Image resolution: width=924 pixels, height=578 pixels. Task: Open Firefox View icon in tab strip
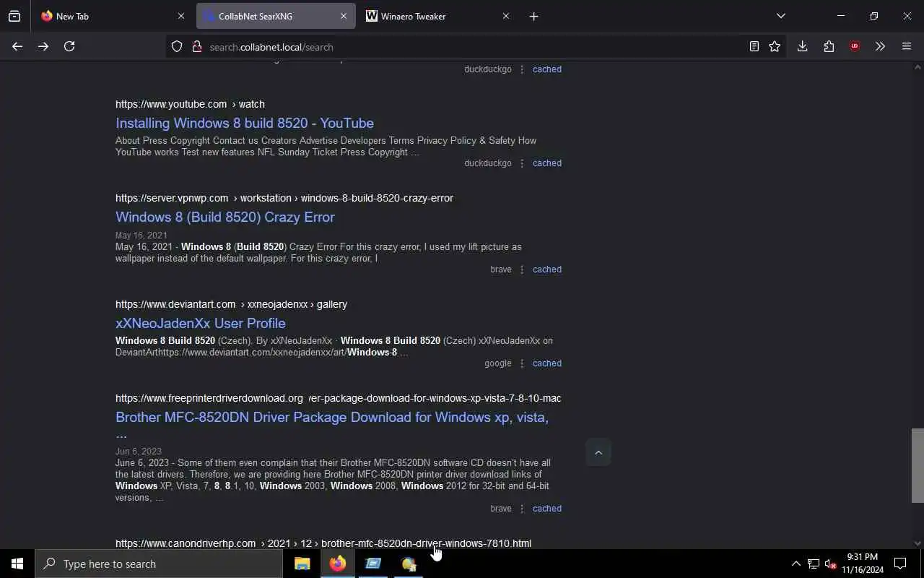pos(14,16)
